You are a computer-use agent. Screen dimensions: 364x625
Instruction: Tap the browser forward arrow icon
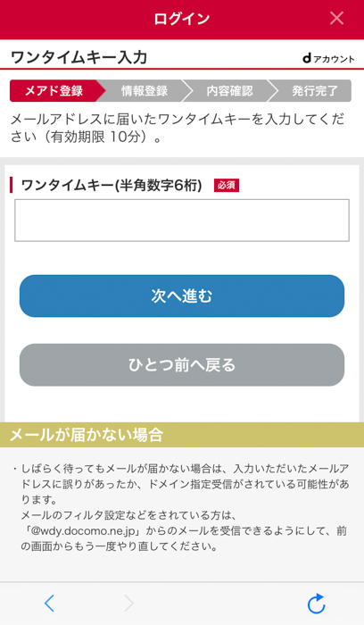(x=128, y=604)
